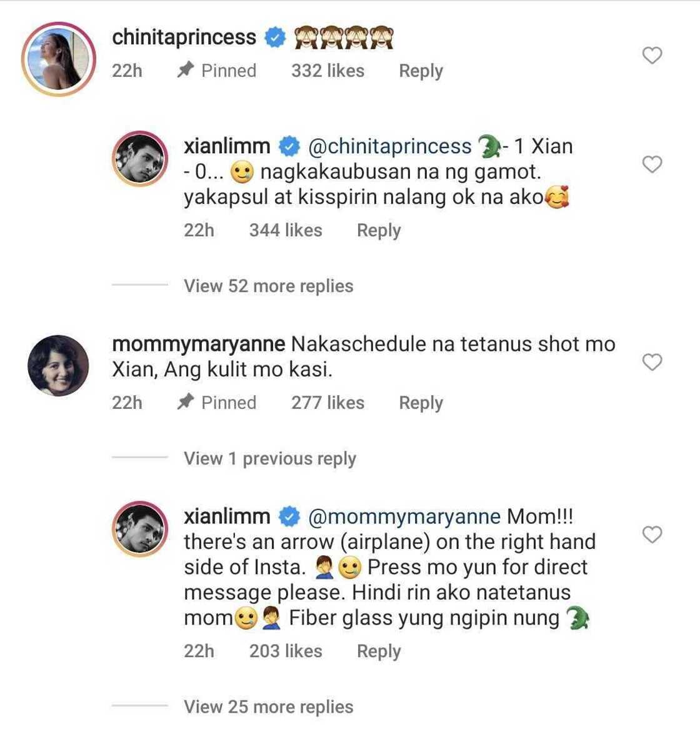Open mommymaryanne profile picture

(x=58, y=365)
